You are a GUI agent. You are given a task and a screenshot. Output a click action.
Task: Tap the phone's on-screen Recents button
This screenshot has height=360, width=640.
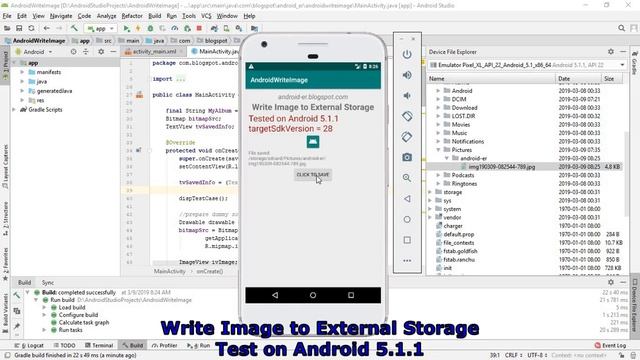(x=351, y=295)
